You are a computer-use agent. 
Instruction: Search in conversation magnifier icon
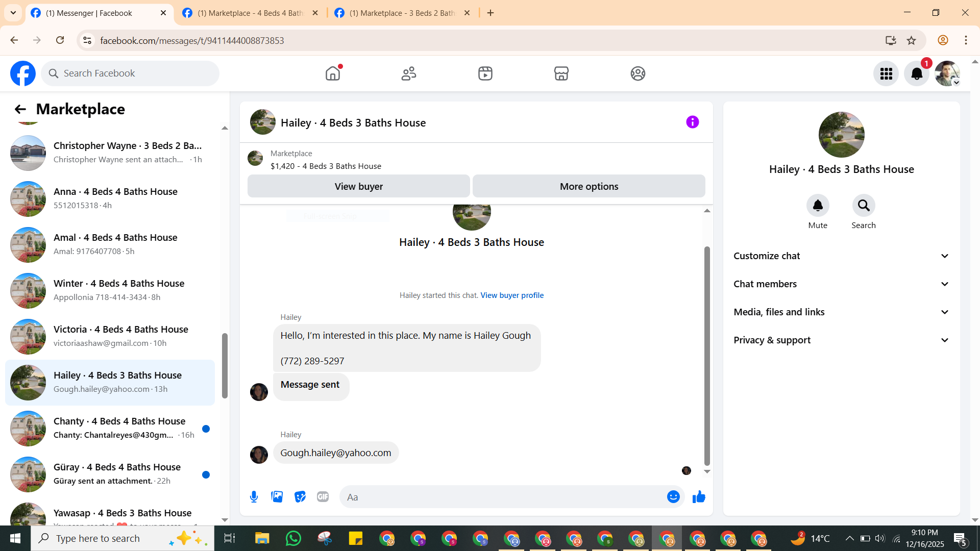[x=864, y=206]
